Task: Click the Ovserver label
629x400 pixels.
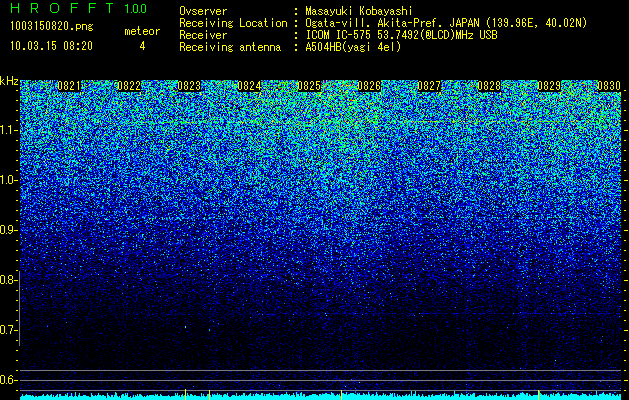Action: 203,11
